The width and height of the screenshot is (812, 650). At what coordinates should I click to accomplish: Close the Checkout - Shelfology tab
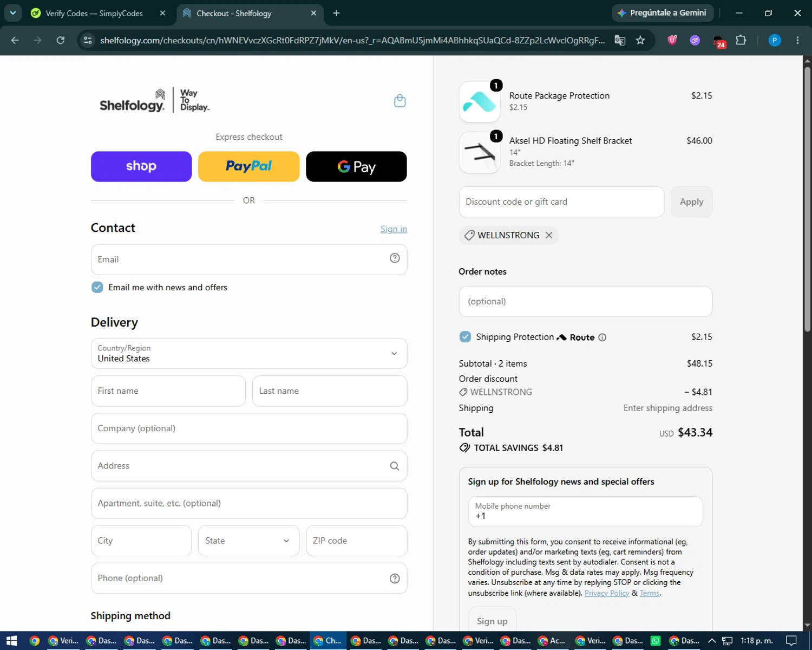[x=313, y=13]
